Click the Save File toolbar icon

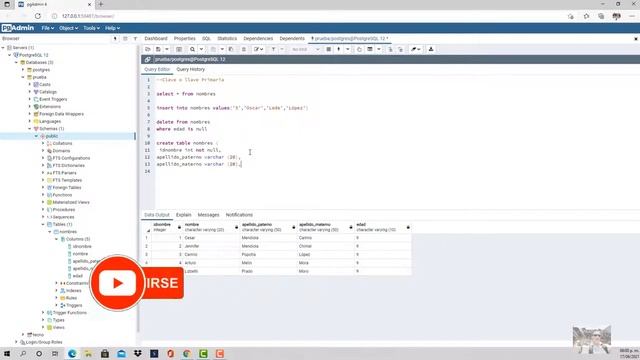pos(158,49)
